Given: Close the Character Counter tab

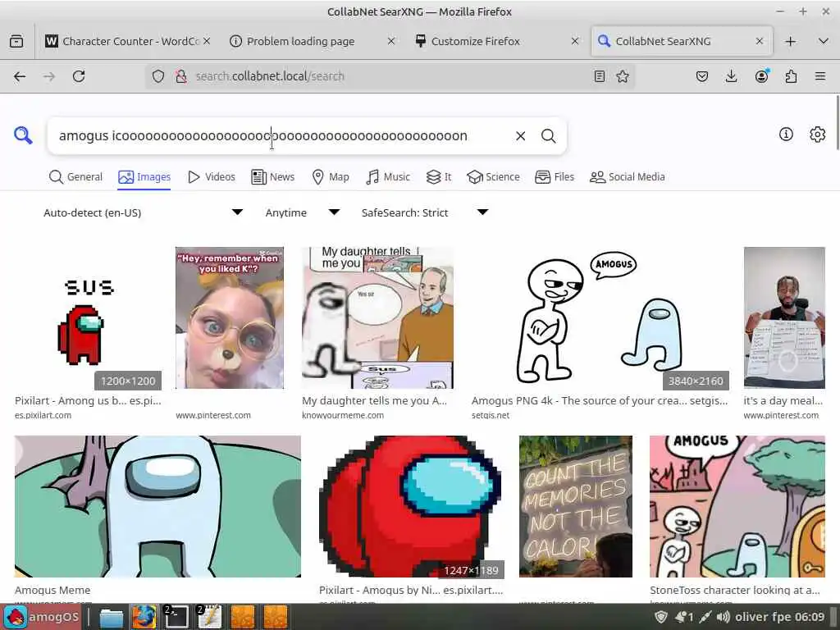Looking at the screenshot, I should click(x=207, y=41).
